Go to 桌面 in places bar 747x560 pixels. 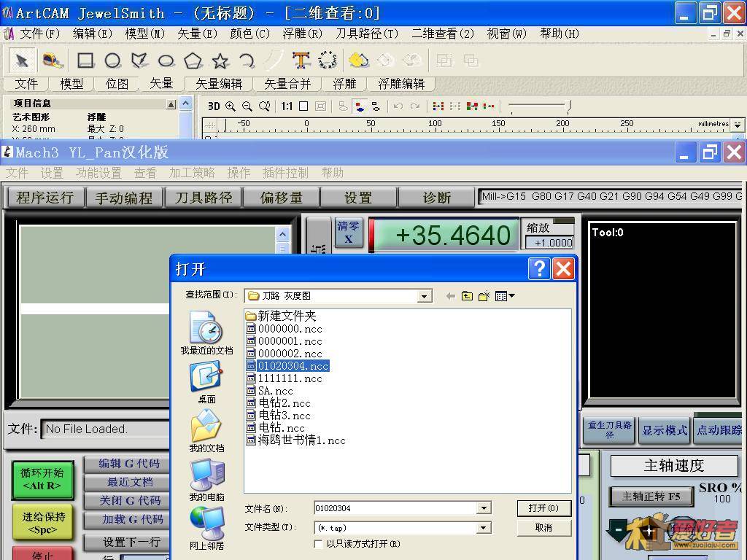click(x=206, y=382)
